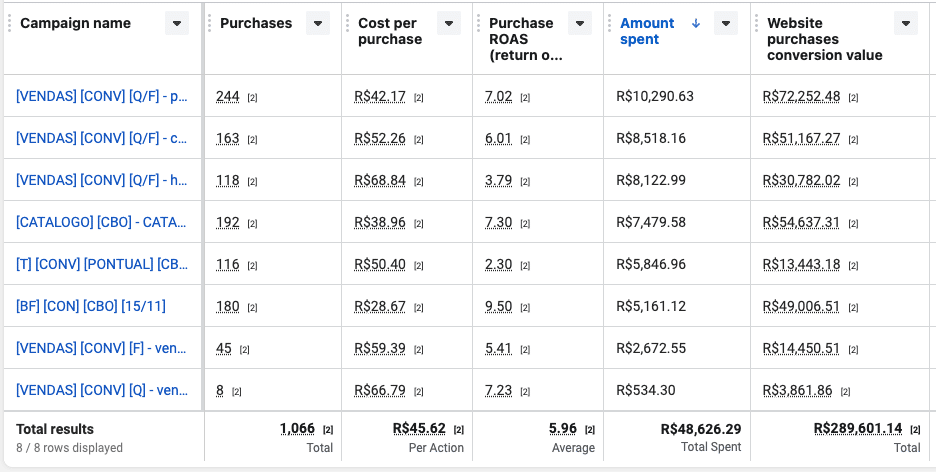Click the Cost per purchase header
Image resolution: width=936 pixels, height=472 pixels.
[390, 31]
